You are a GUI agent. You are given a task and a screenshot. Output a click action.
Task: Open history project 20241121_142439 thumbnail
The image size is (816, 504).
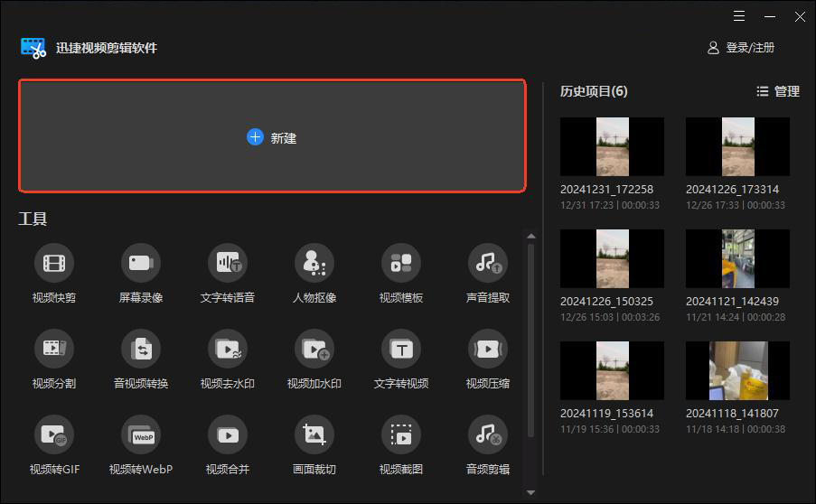tap(737, 258)
